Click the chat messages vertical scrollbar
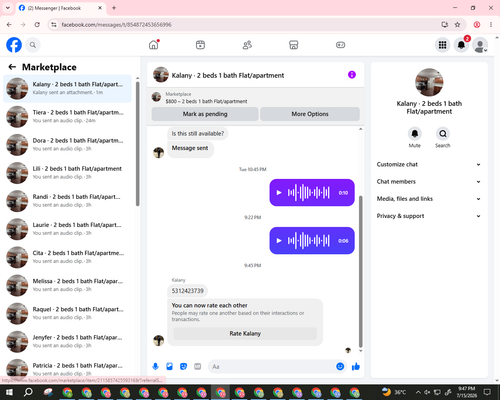This screenshot has width=500, height=400. (x=360, y=272)
